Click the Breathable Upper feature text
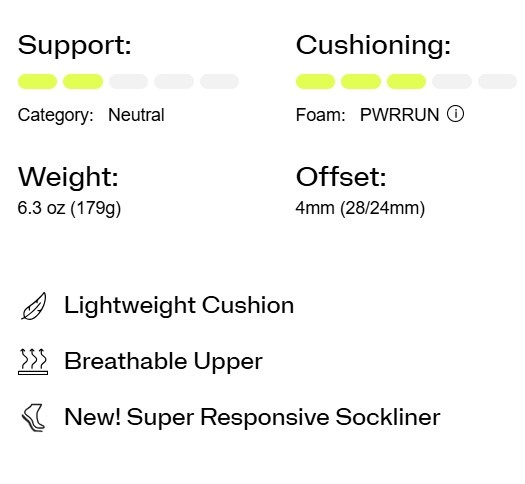525x484 pixels. [163, 361]
